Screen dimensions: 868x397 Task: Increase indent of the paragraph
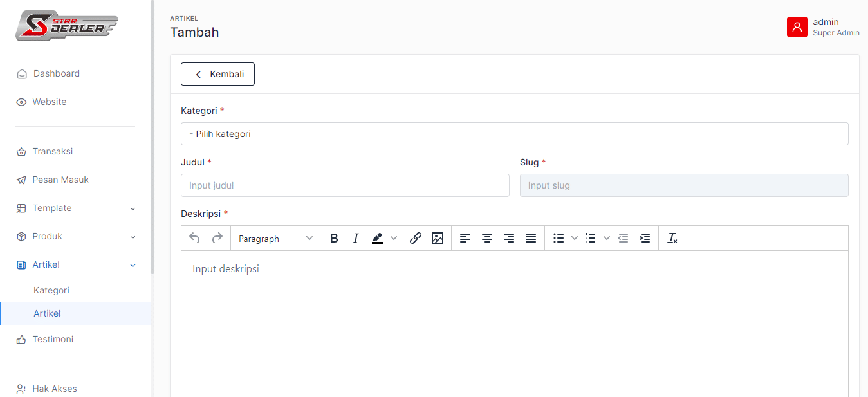pos(645,238)
